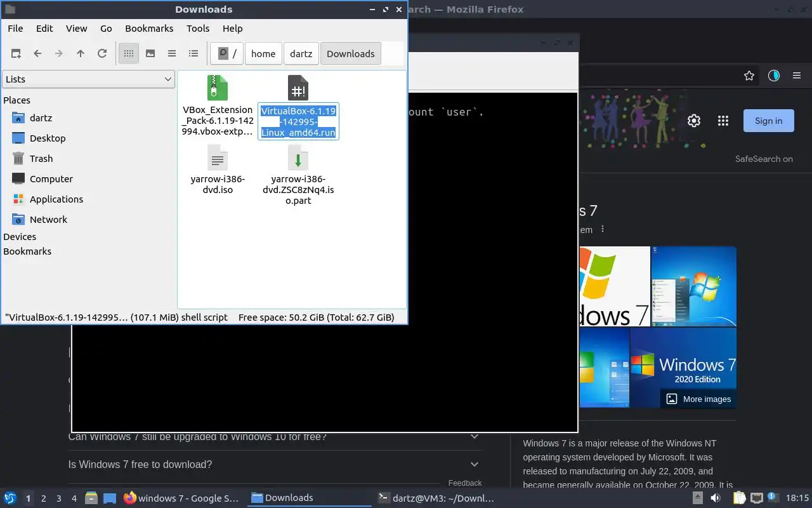Image resolution: width=812 pixels, height=508 pixels.
Task: Click Firefox profile circle icon
Action: click(x=773, y=76)
